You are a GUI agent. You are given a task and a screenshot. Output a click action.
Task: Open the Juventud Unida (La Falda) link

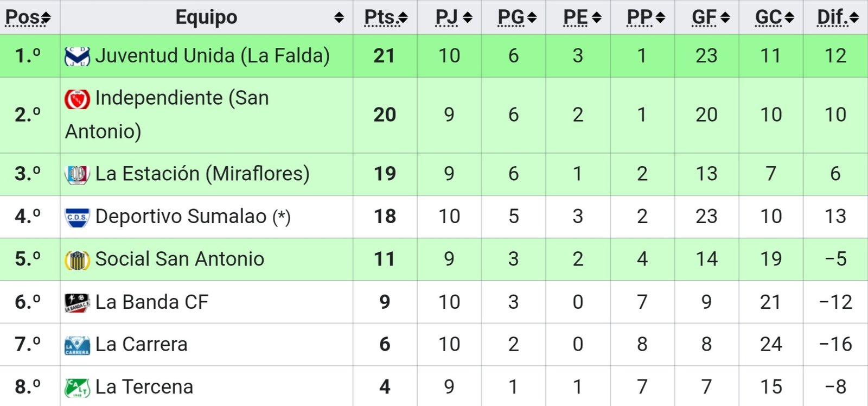coord(212,56)
